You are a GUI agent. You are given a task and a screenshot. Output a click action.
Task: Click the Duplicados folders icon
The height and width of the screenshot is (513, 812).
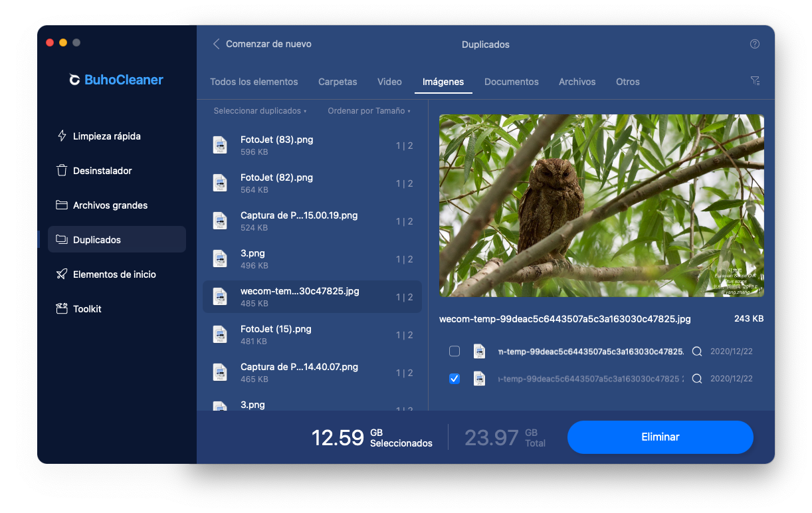[62, 239]
